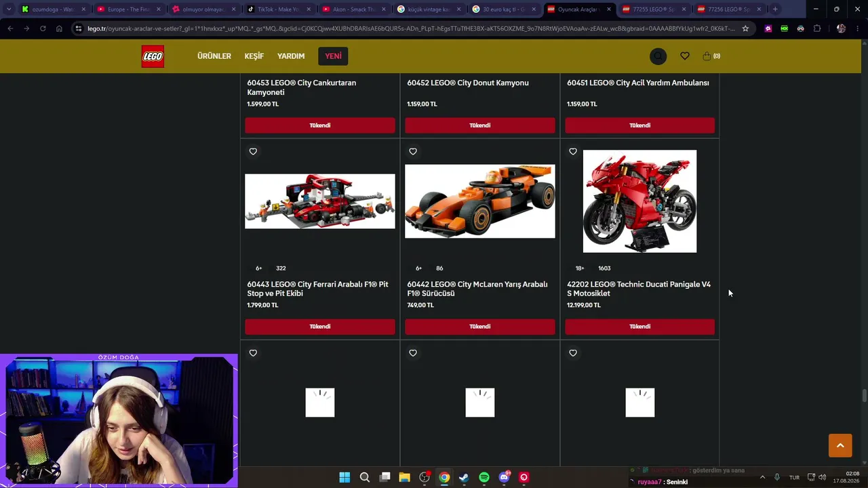Screen dimensions: 868x488
Task: Switch to the küçük vintage Google tab
Action: pos(429,9)
